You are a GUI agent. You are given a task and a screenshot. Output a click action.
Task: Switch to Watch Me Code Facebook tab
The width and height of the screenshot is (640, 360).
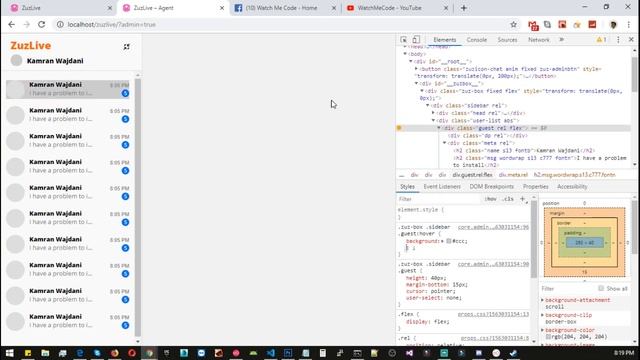(284, 8)
